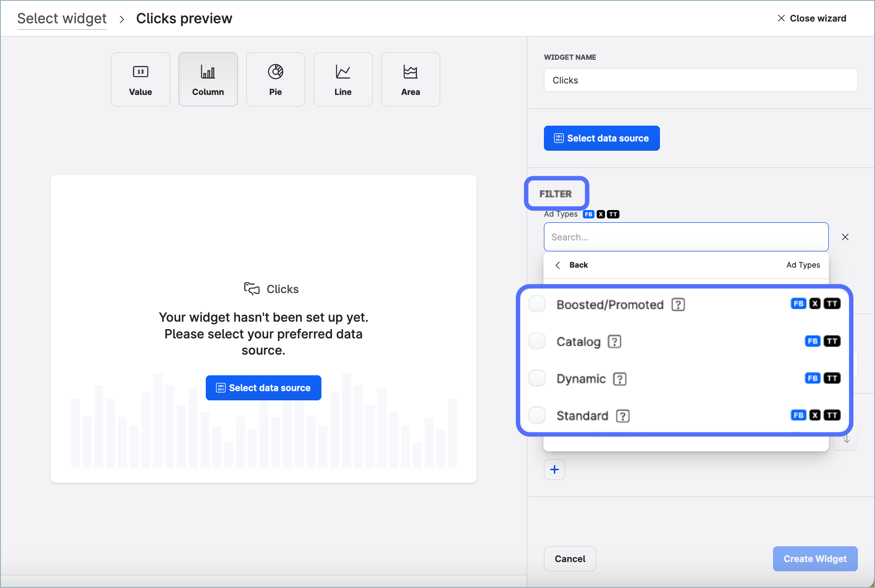The height and width of the screenshot is (588, 875).
Task: Enable the Catalog ad type checkbox
Action: pyautogui.click(x=537, y=341)
